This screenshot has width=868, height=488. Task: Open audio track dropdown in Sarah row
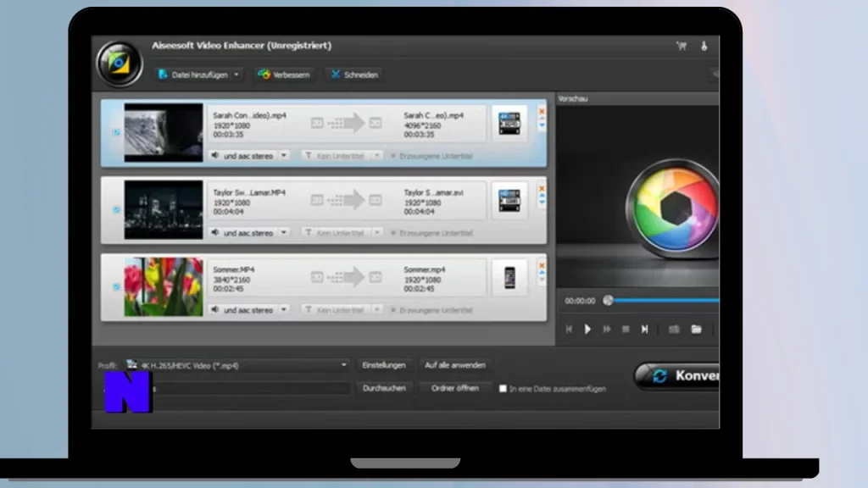coord(283,156)
